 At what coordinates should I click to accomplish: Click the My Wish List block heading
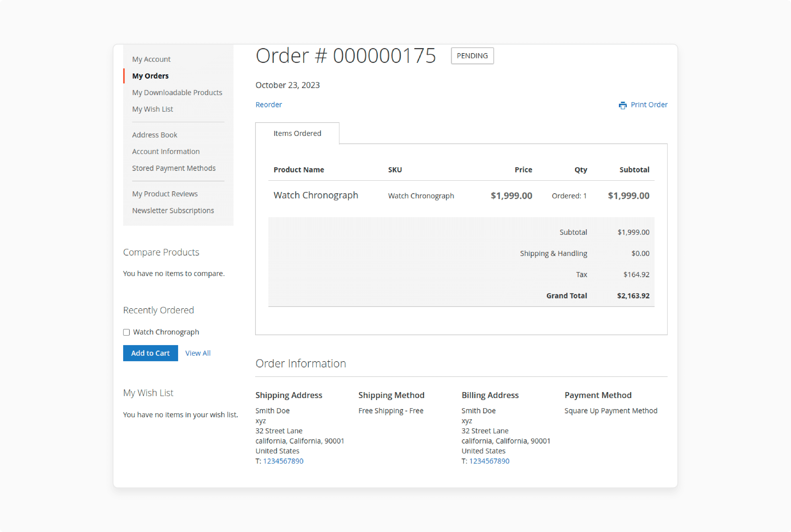148,393
